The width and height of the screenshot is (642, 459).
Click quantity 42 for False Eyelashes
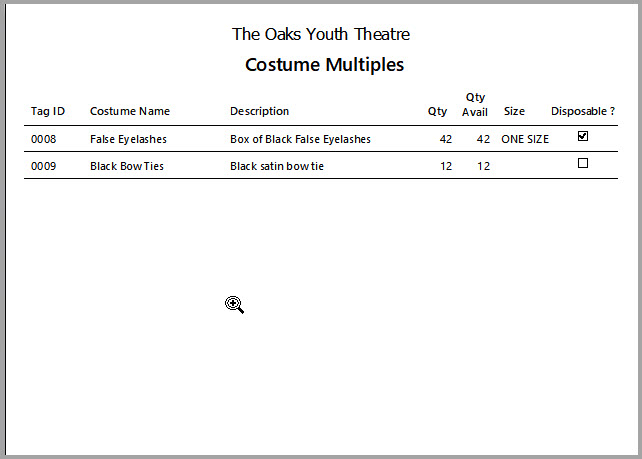446,139
